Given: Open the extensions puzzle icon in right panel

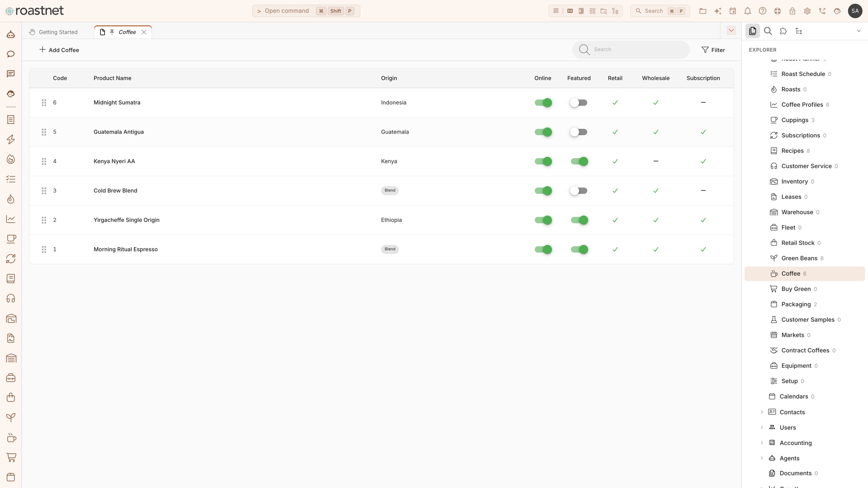Looking at the screenshot, I should (x=783, y=31).
